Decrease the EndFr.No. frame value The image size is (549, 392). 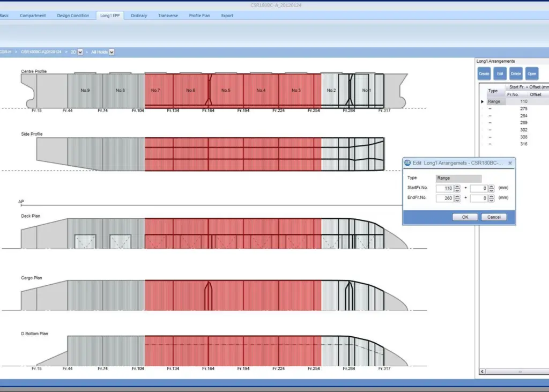pyautogui.click(x=457, y=200)
